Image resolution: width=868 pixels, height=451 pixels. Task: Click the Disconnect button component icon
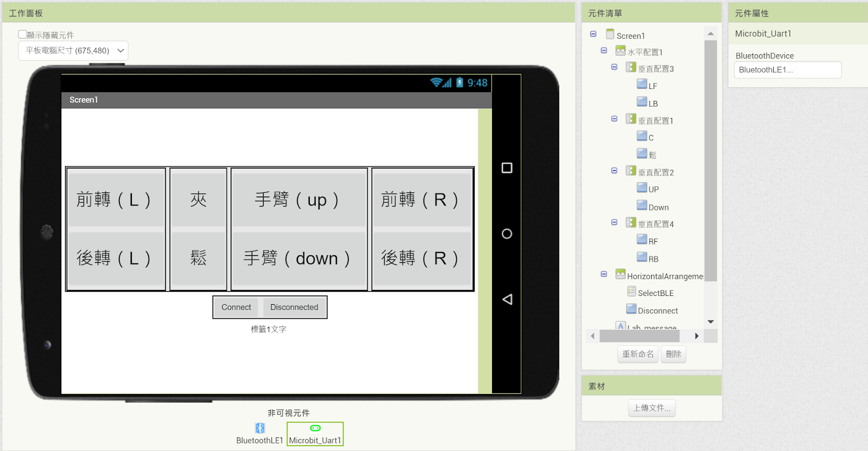pyautogui.click(x=631, y=309)
